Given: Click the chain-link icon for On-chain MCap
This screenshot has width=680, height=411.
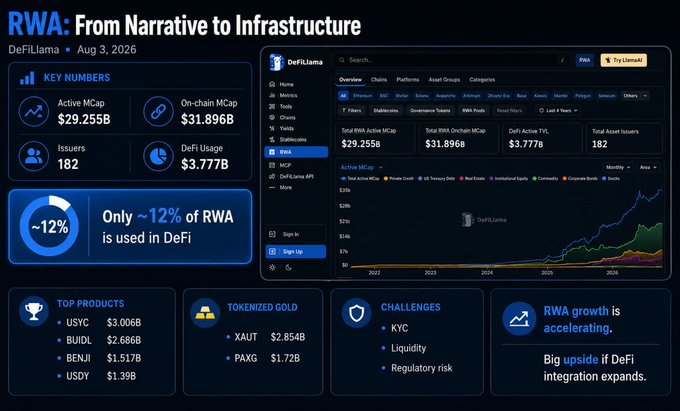Looking at the screenshot, I should [158, 111].
